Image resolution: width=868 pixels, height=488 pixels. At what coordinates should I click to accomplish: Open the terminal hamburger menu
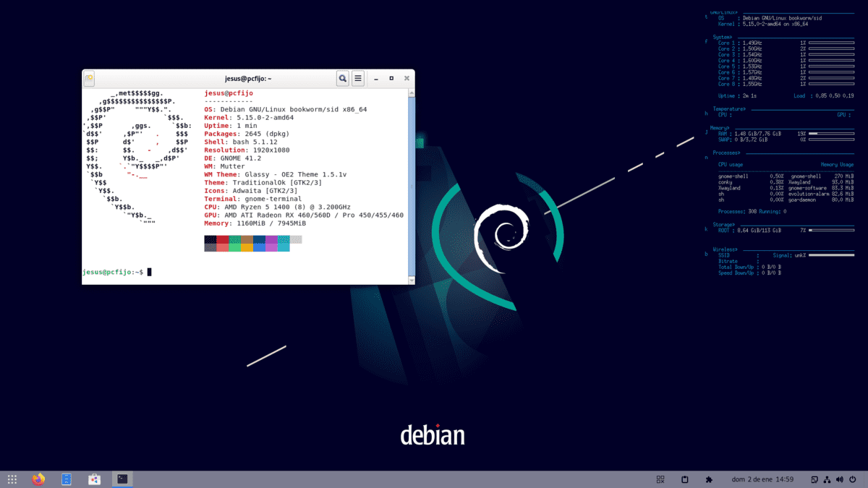pos(357,78)
